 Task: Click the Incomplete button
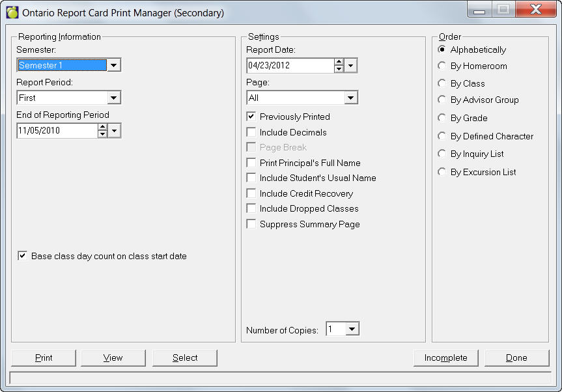pos(445,357)
